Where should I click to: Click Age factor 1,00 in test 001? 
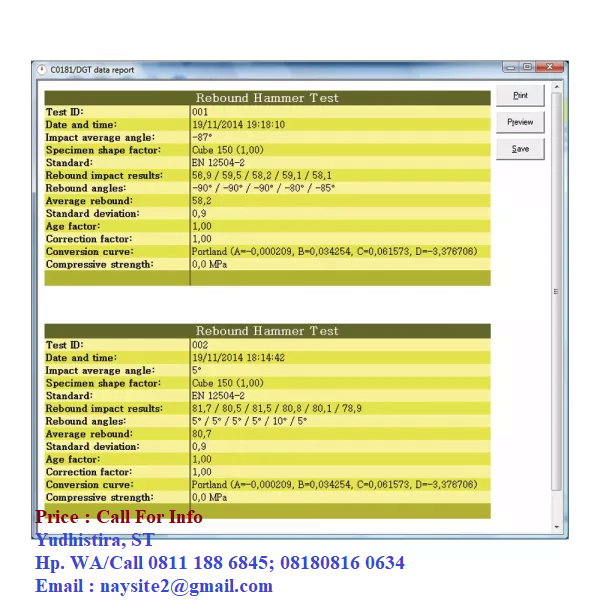(202, 227)
